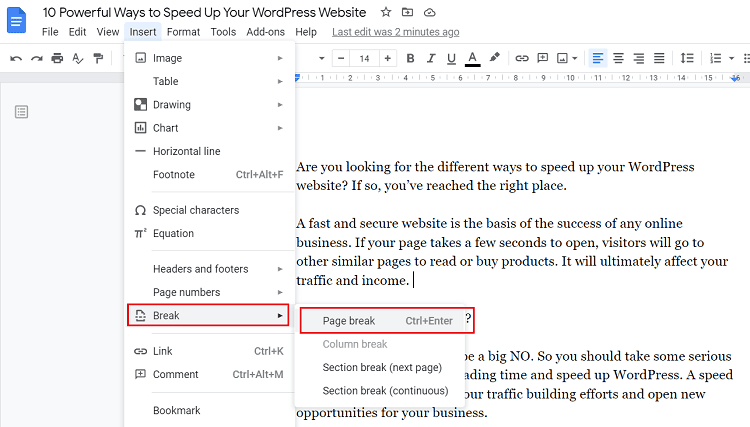Insert a horizontal line

click(x=210, y=151)
